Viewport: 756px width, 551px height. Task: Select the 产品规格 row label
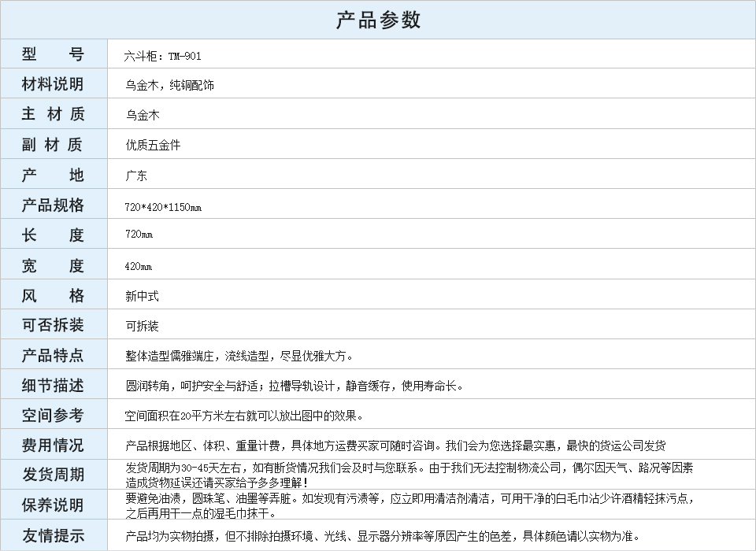(53, 205)
